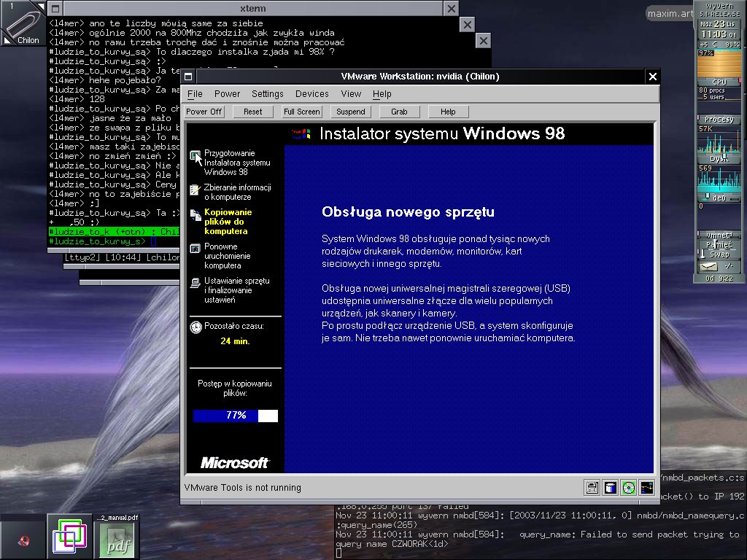Screen dimensions: 747x560
Task: Suspend the virtual machine
Action: click(x=351, y=112)
